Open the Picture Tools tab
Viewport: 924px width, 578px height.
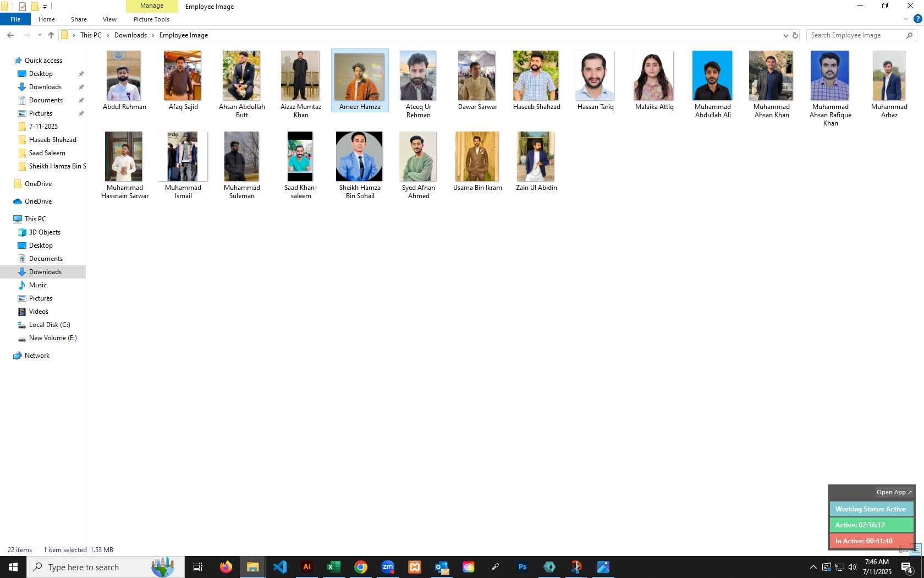click(151, 19)
